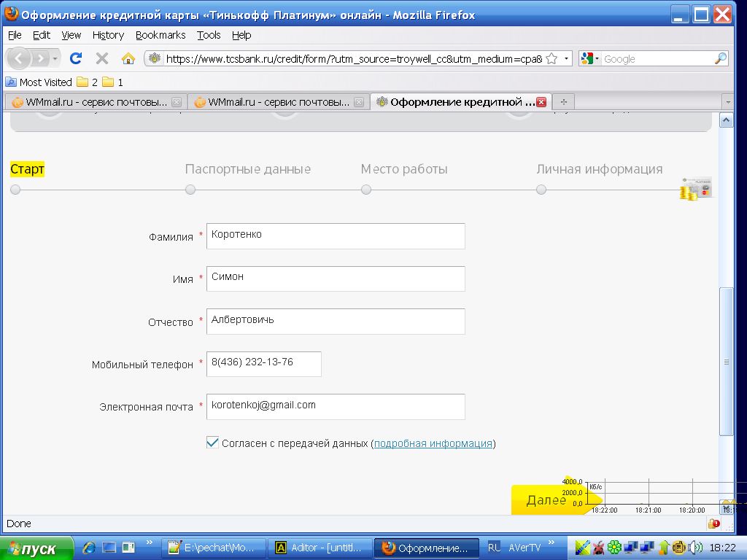Viewport: 747px width, 560px height.
Task: Click the Фамилия field with Коротенко
Action: [336, 236]
